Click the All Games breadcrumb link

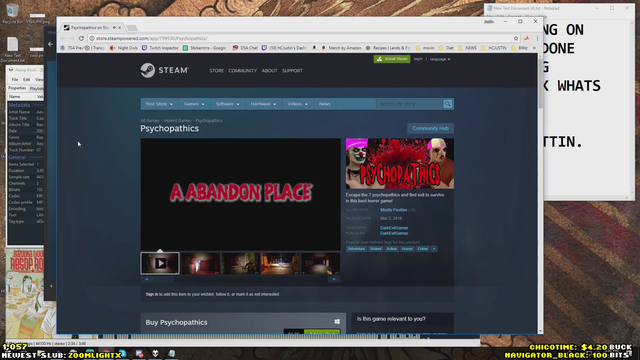(150, 120)
